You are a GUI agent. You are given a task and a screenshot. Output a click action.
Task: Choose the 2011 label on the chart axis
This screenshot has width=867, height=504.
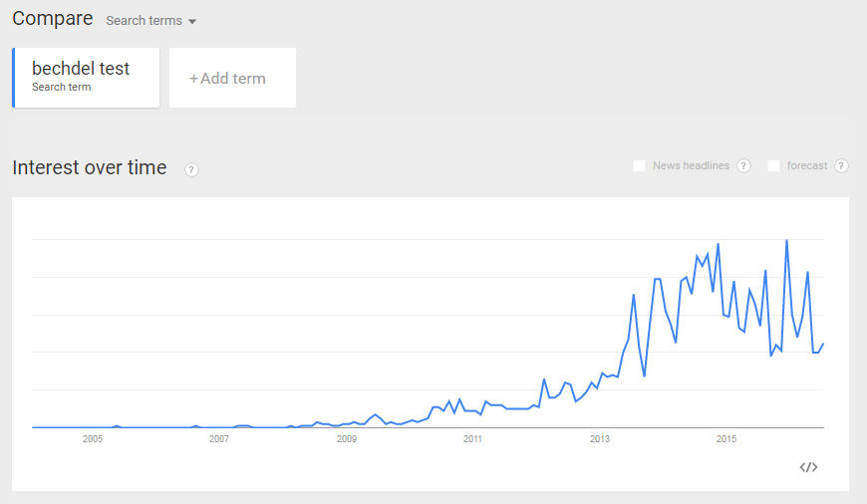(472, 438)
